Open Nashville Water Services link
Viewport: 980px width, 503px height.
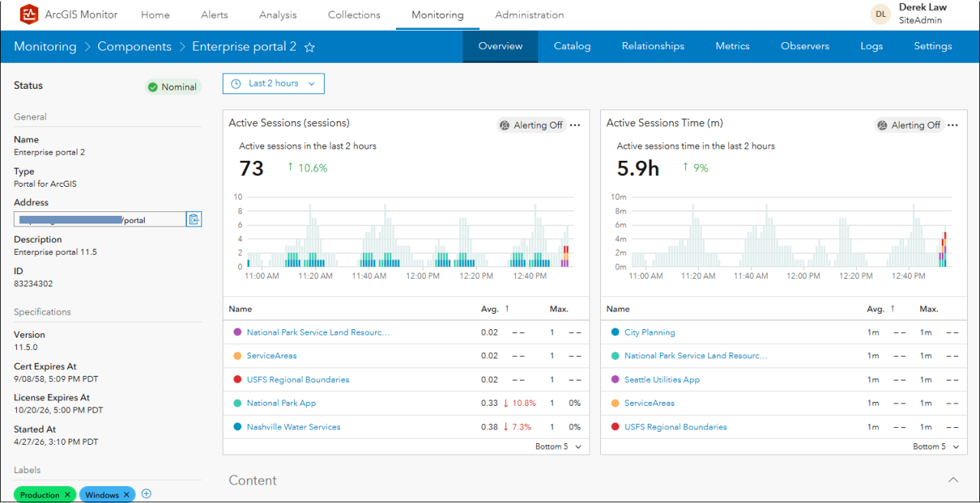tap(293, 427)
